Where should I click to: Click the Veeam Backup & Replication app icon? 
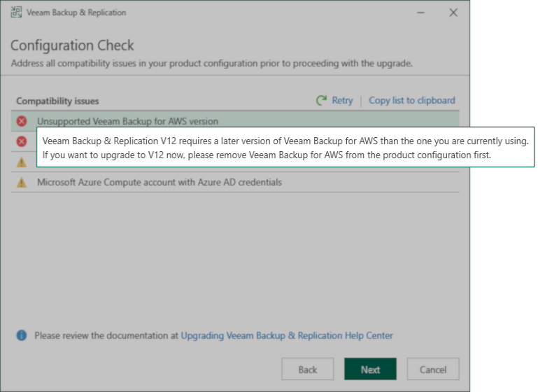point(16,13)
